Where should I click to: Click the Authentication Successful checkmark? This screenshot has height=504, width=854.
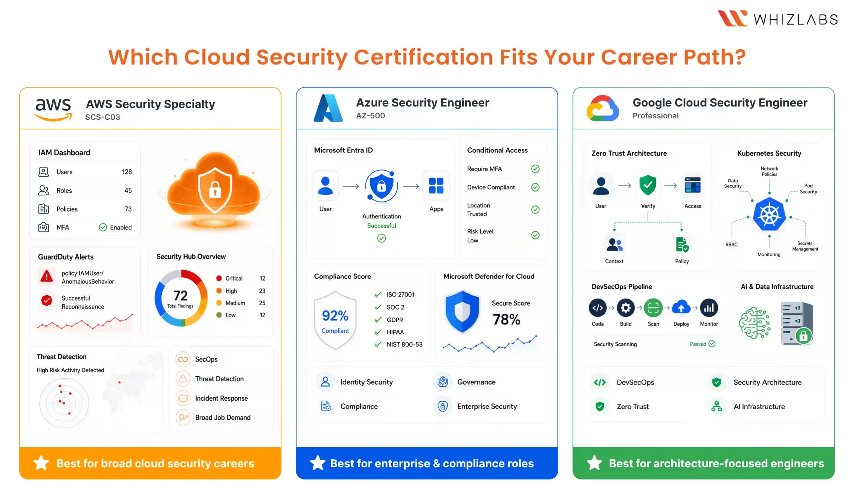tap(381, 238)
